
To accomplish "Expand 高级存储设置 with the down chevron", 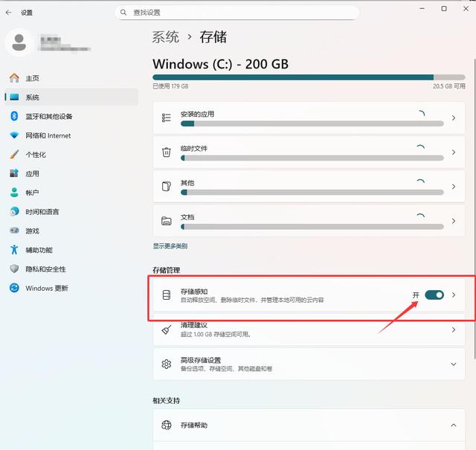I will tap(454, 364).
